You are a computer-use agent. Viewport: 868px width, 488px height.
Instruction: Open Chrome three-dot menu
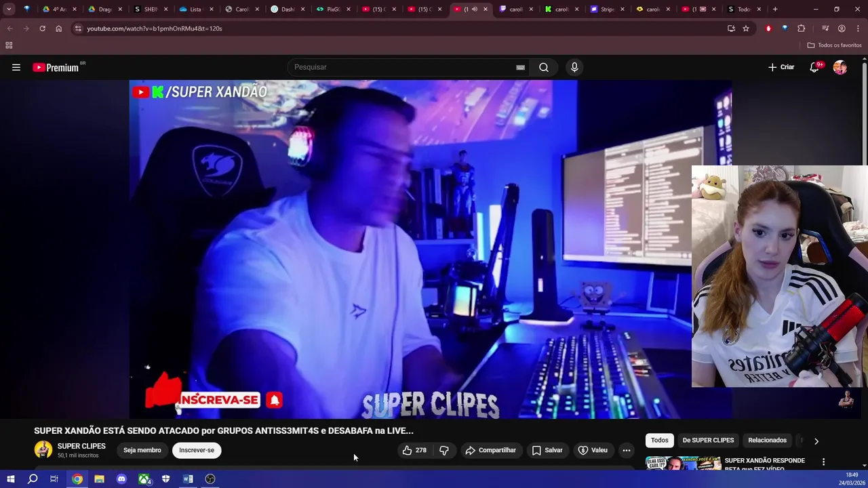coord(858,28)
